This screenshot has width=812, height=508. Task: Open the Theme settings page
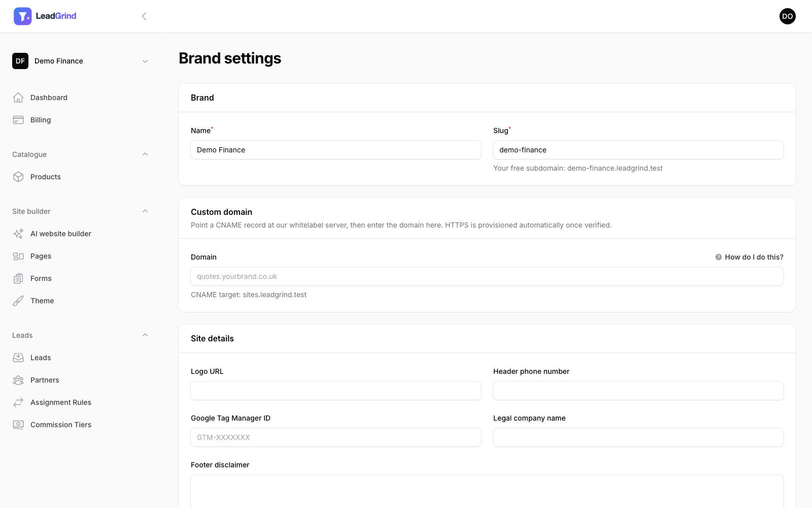(x=81, y=301)
